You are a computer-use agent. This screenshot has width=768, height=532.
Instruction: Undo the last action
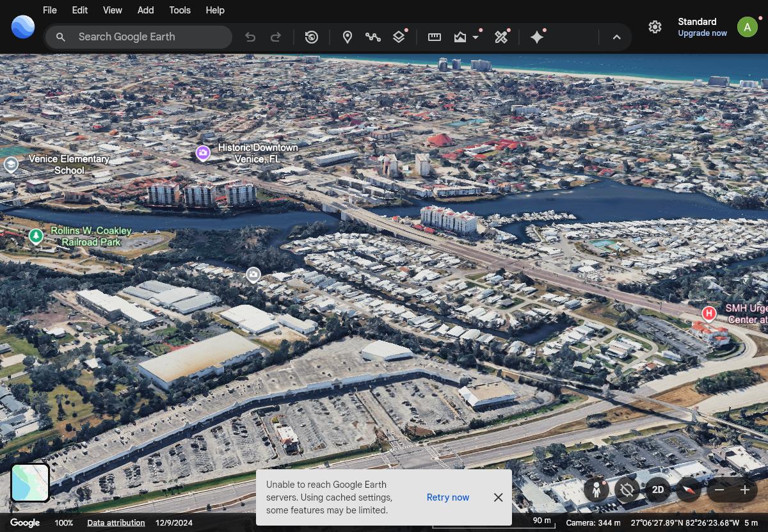(x=250, y=37)
